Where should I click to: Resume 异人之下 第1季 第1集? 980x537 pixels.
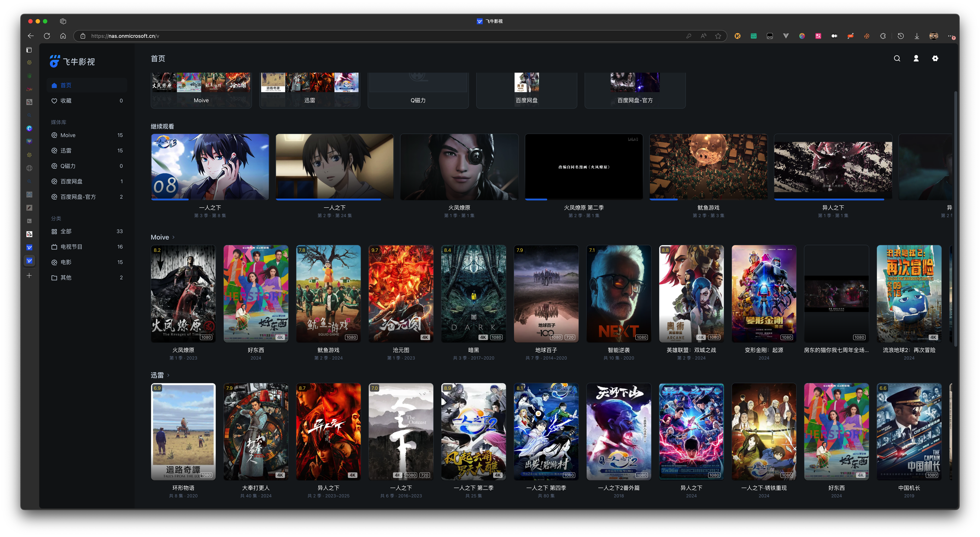(833, 167)
